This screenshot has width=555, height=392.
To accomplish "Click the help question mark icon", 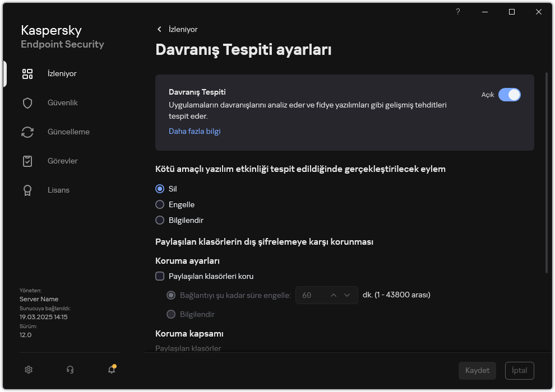I will coord(457,12).
